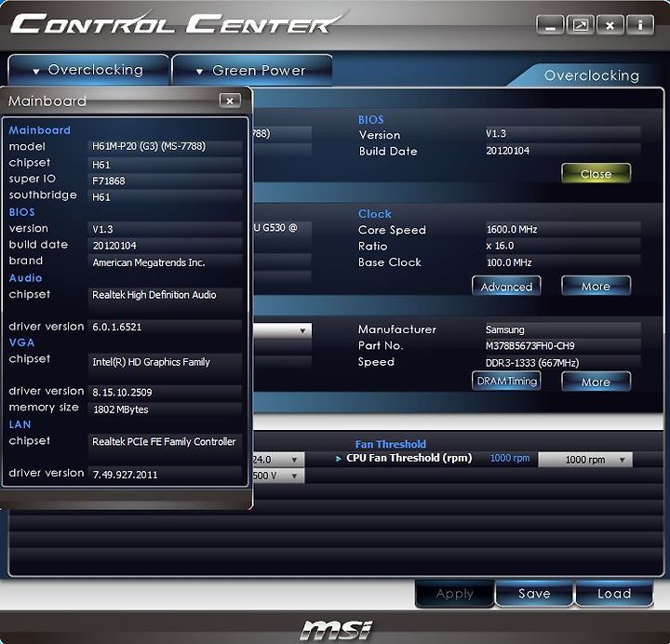Open the 500 V value dropdown
This screenshot has height=644, width=670.
(277, 476)
